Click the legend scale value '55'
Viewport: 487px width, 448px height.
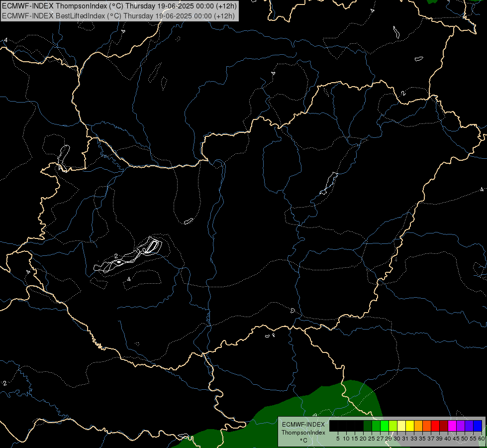coord(473,439)
